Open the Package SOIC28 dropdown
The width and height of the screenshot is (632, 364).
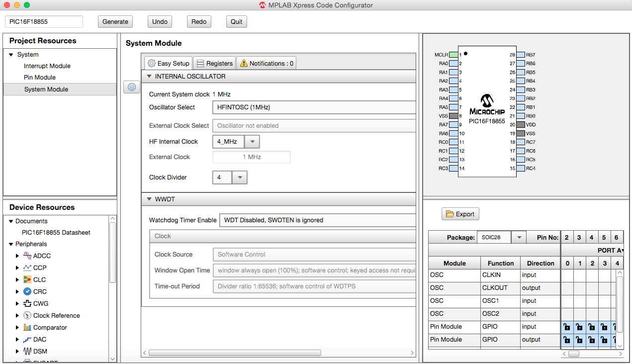pyautogui.click(x=519, y=237)
